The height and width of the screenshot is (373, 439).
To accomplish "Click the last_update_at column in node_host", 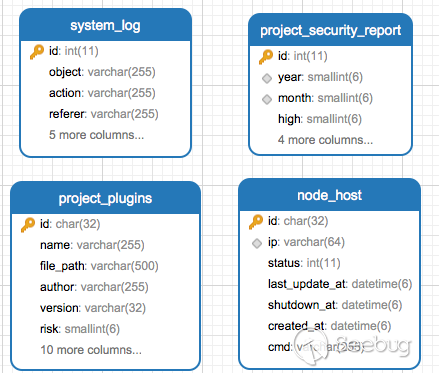I will pos(340,284).
